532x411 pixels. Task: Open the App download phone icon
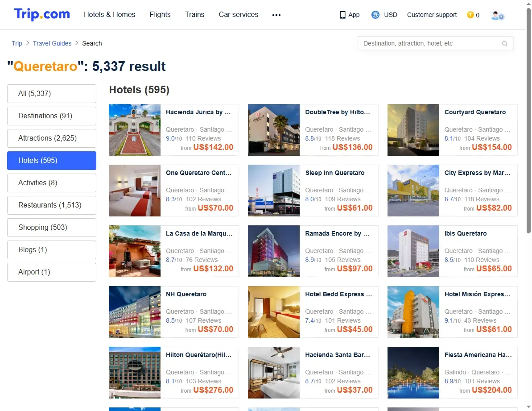click(x=342, y=15)
